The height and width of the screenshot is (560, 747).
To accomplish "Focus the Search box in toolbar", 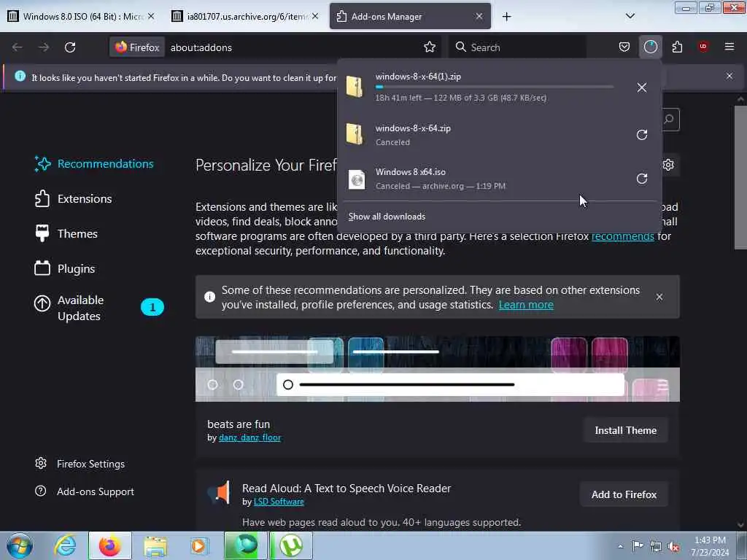I will 517,47.
